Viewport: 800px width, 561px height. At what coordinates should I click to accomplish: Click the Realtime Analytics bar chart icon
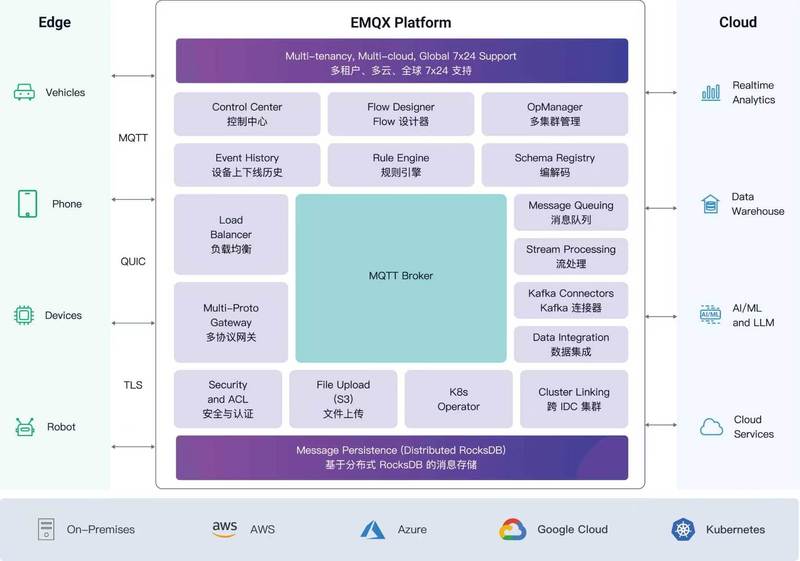[x=711, y=92]
